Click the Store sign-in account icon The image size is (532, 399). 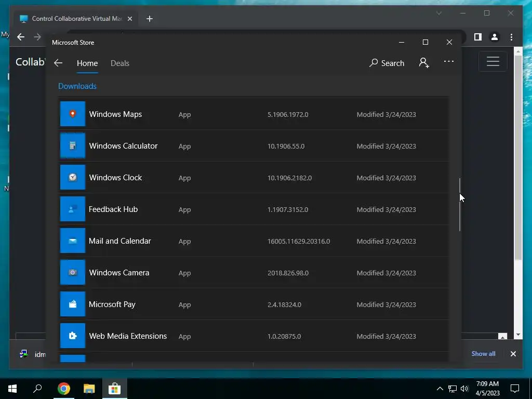coord(424,63)
